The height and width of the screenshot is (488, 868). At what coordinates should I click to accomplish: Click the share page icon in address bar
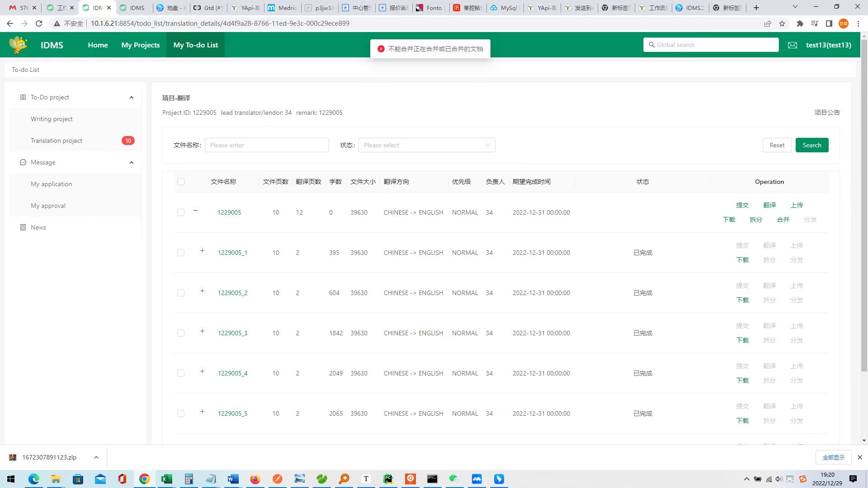point(768,23)
